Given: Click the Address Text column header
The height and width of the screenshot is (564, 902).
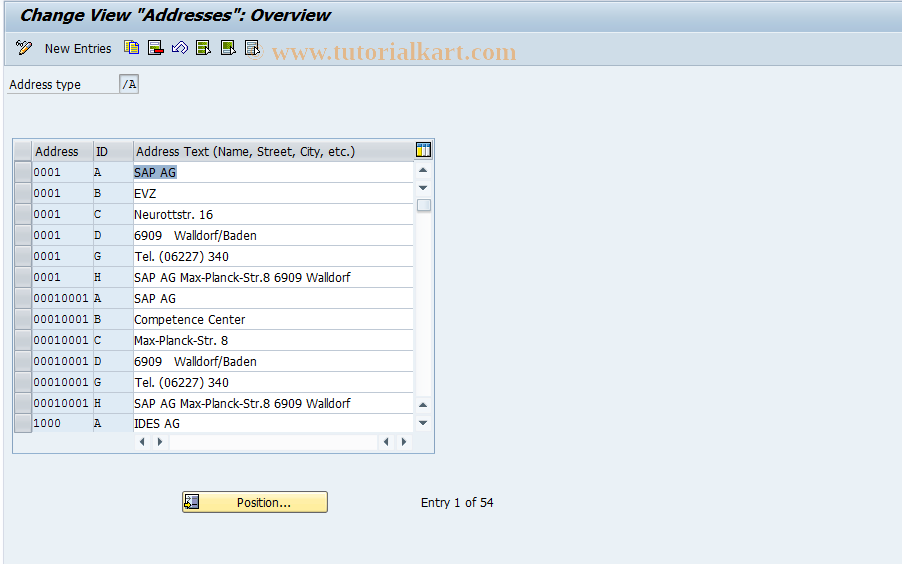Looking at the screenshot, I should pos(273,151).
